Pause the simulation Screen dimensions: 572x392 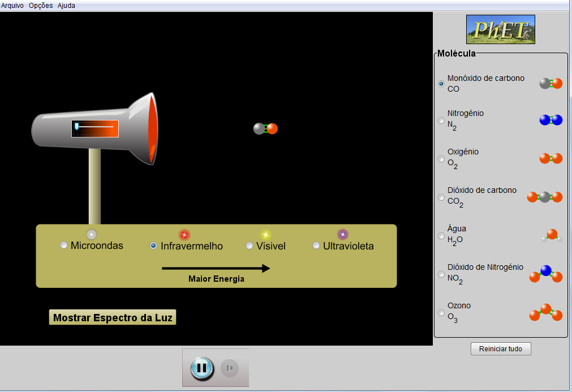(x=202, y=368)
